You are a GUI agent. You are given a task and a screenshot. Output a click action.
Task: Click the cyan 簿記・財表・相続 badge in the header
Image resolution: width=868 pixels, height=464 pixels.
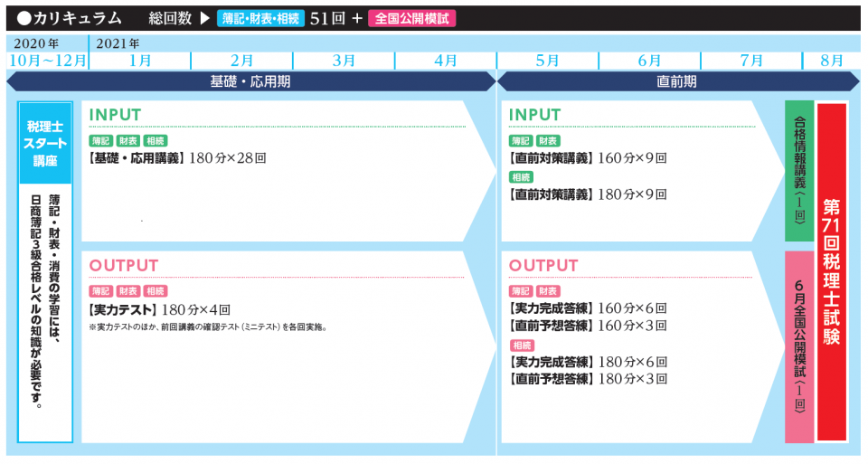259,18
